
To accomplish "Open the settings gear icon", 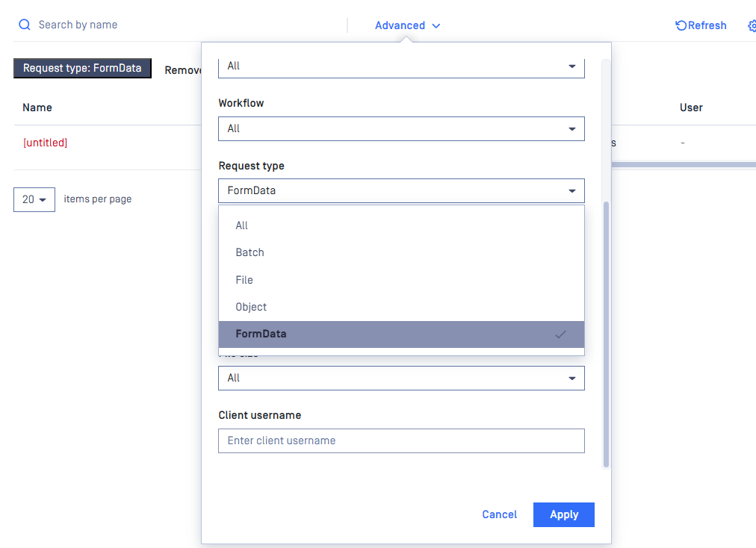I will 752,25.
